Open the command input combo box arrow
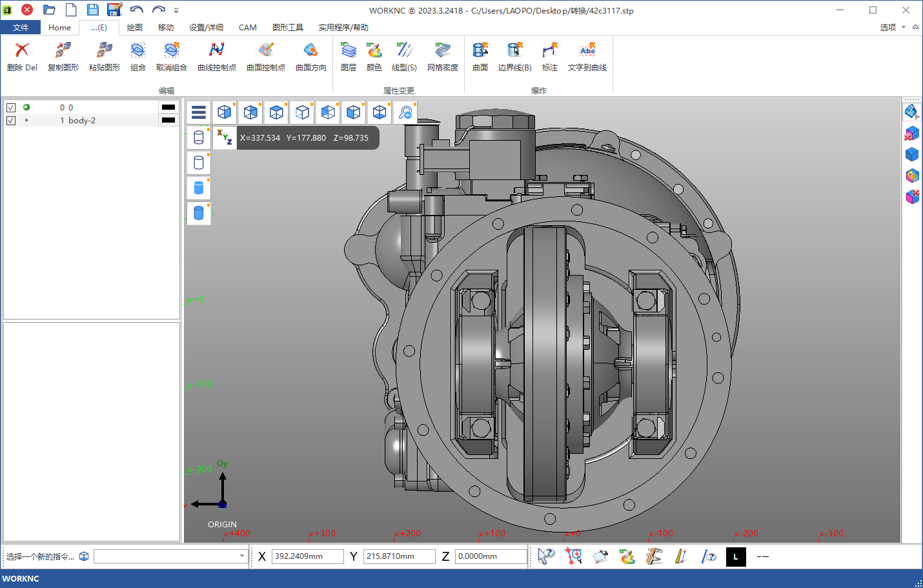923x588 pixels. (x=242, y=556)
